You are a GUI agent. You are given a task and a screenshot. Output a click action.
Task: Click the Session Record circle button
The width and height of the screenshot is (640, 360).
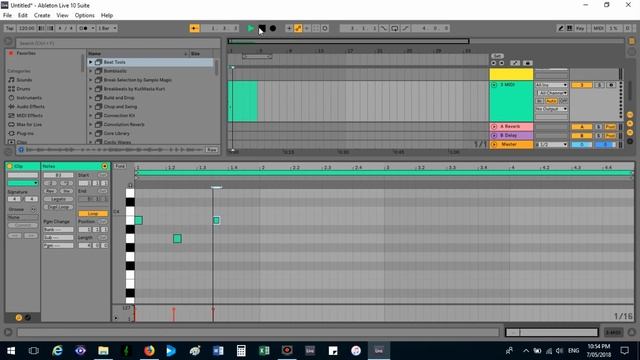click(x=325, y=28)
